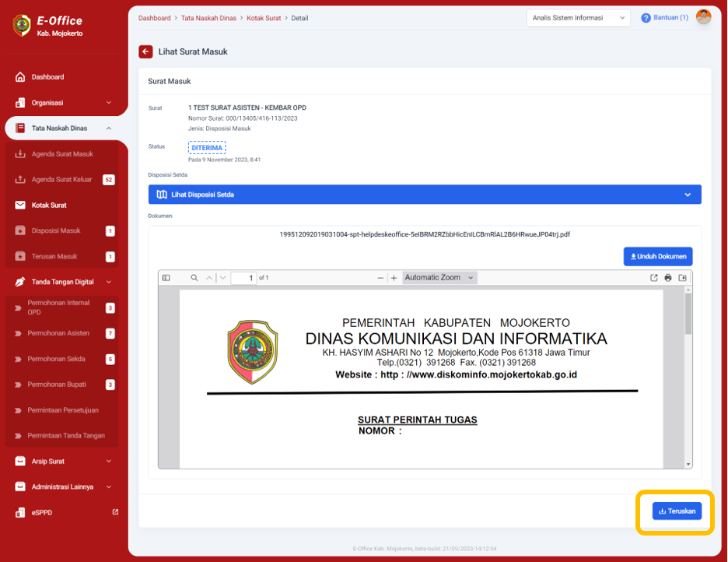Zoom out the PDF with minus
728x562 pixels.
click(380, 278)
